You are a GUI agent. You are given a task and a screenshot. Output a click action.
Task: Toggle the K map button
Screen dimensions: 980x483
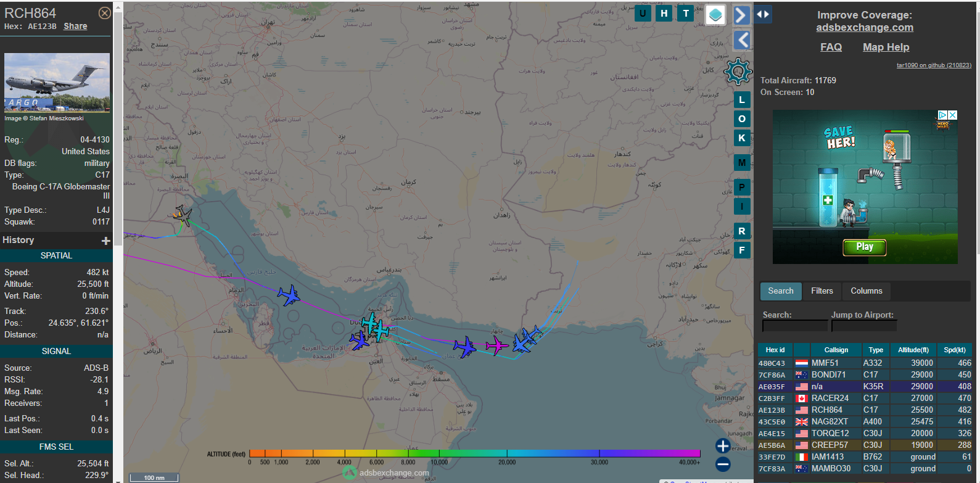[742, 138]
